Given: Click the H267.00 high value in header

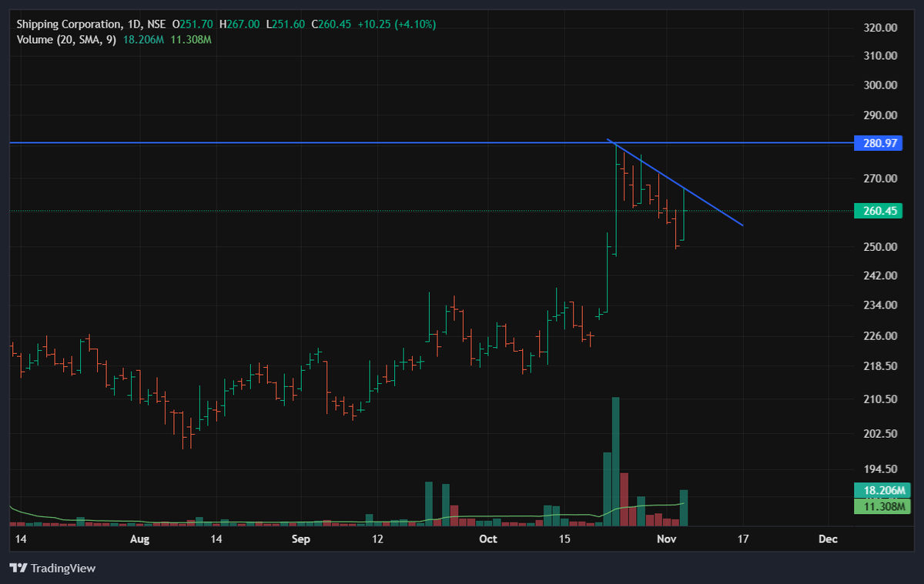Looking at the screenshot, I should click(239, 24).
